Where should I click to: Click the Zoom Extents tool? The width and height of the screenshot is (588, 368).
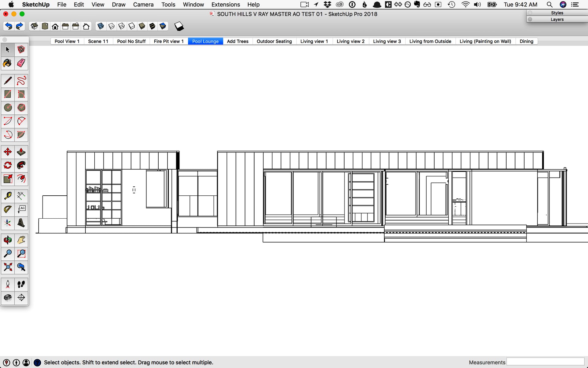[x=8, y=267]
